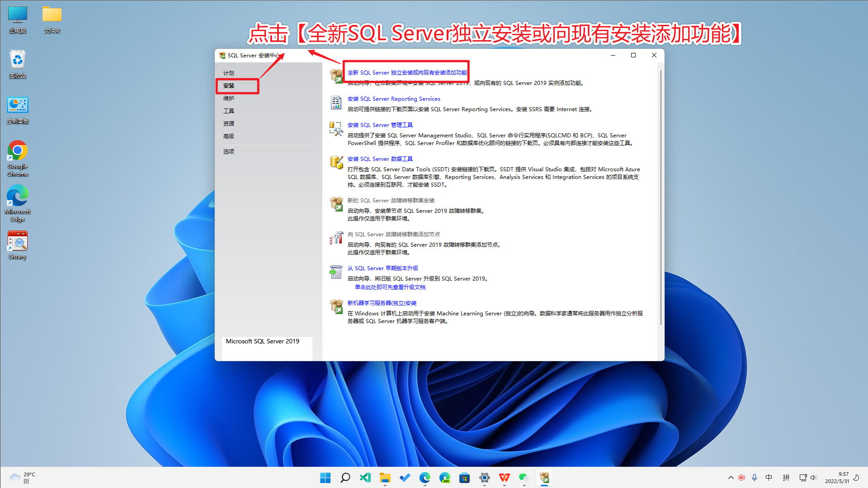Select the 安装 page in the sidebar
868x488 pixels.
228,85
